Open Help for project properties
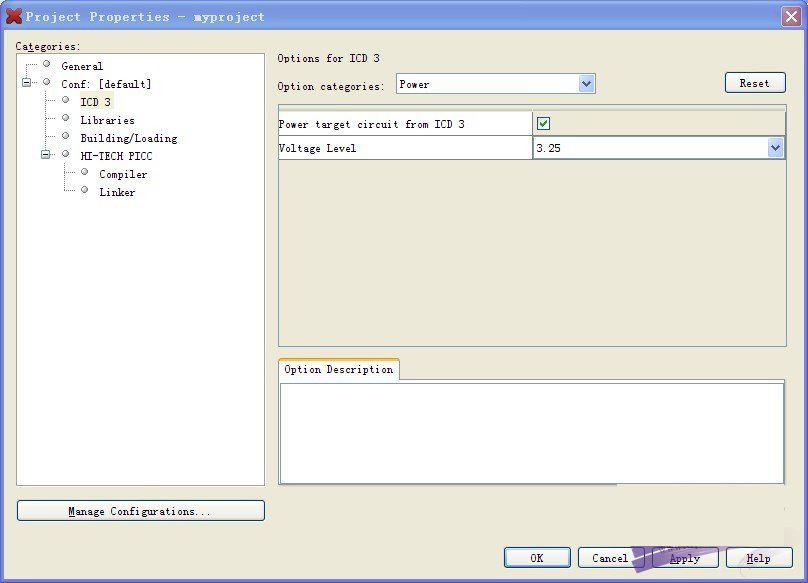Screen dimensions: 808x583 (x=759, y=558)
